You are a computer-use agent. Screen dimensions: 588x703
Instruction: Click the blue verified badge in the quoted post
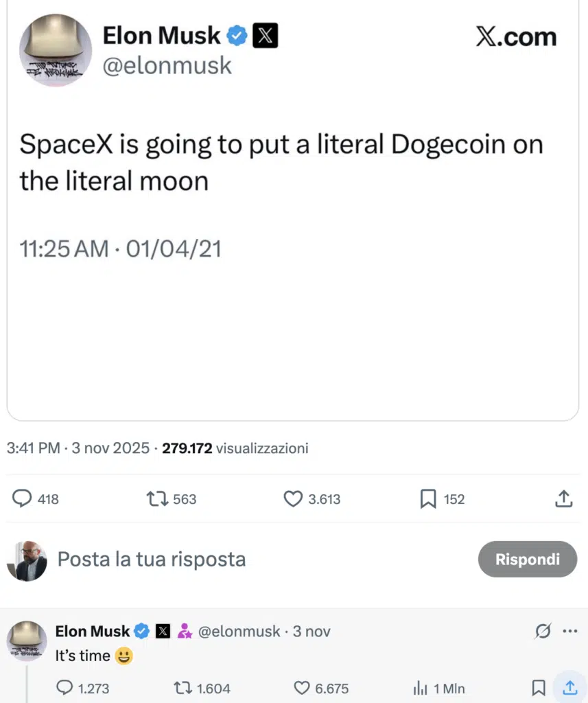click(237, 36)
